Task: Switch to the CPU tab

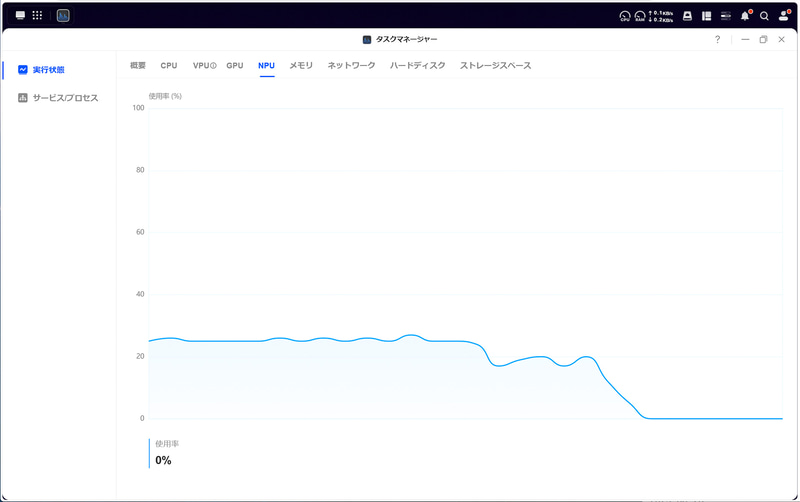Action: 169,66
